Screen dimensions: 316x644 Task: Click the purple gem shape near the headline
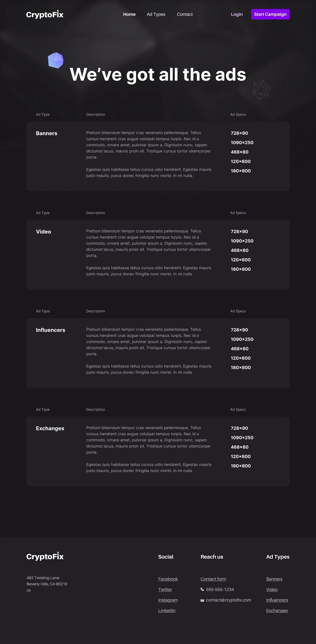click(56, 60)
